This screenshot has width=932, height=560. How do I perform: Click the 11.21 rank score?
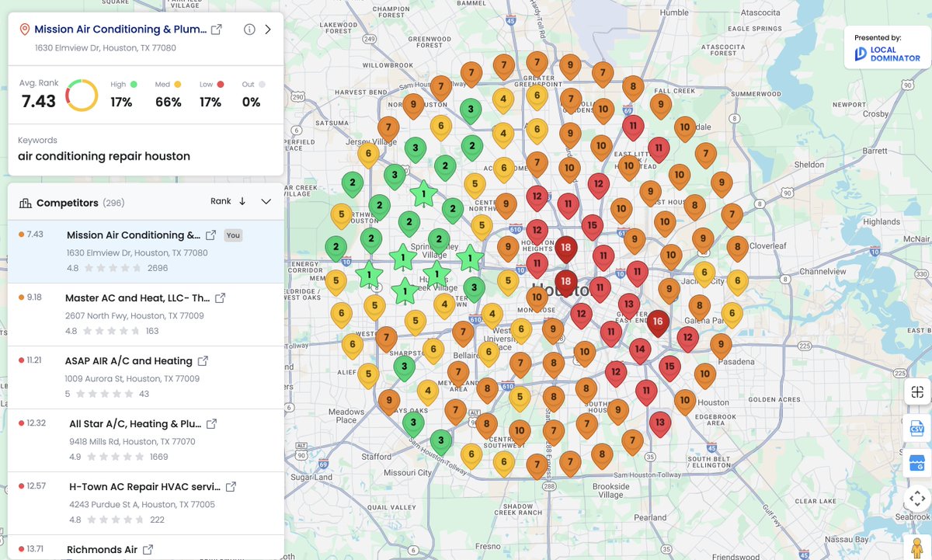(34, 360)
